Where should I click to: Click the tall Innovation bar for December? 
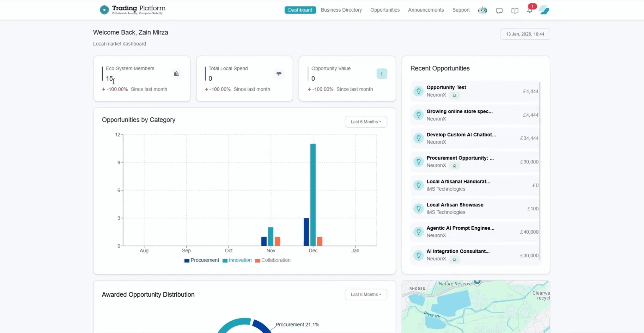313,195
